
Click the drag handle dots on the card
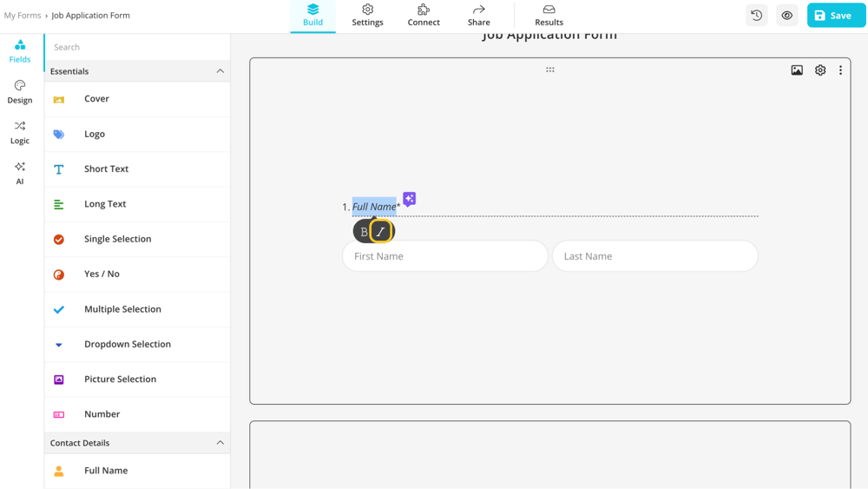coord(549,69)
